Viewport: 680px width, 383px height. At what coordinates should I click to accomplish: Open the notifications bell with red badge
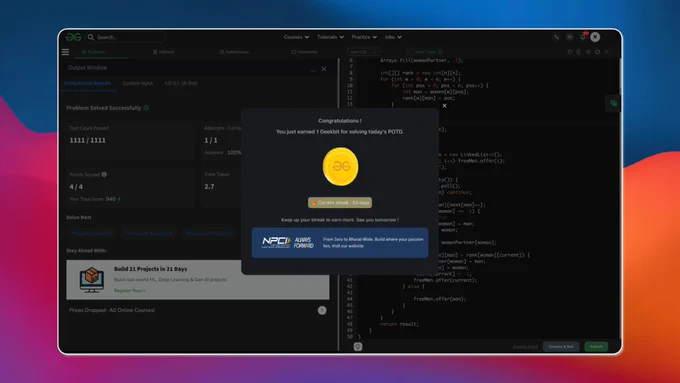(583, 36)
